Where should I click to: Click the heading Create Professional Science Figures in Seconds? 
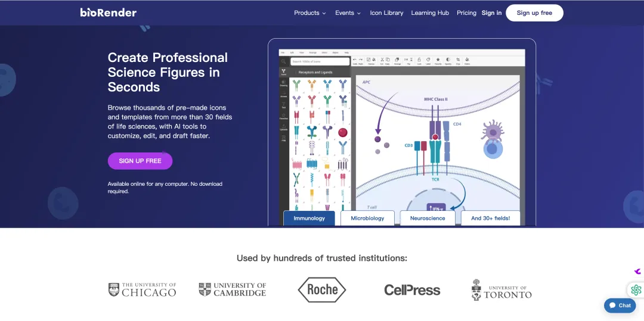[x=168, y=72]
